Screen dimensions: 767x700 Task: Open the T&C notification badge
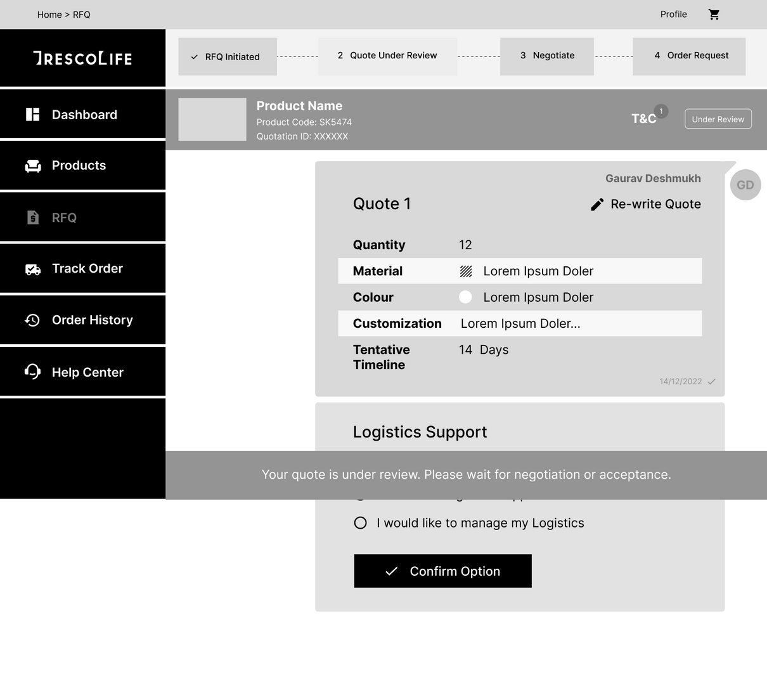(661, 112)
